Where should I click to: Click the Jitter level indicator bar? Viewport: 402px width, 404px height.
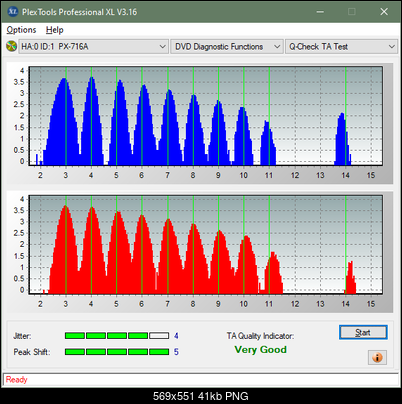tap(117, 336)
